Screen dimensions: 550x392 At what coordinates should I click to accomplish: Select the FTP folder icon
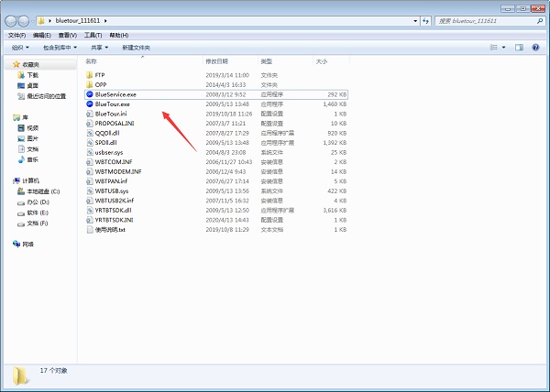click(89, 74)
